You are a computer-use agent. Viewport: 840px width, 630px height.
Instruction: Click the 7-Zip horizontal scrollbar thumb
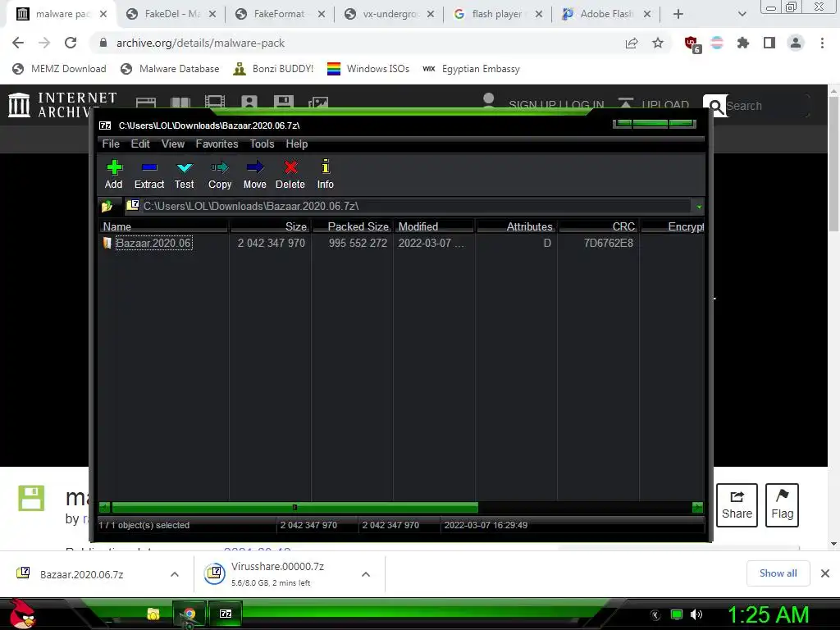coord(294,507)
